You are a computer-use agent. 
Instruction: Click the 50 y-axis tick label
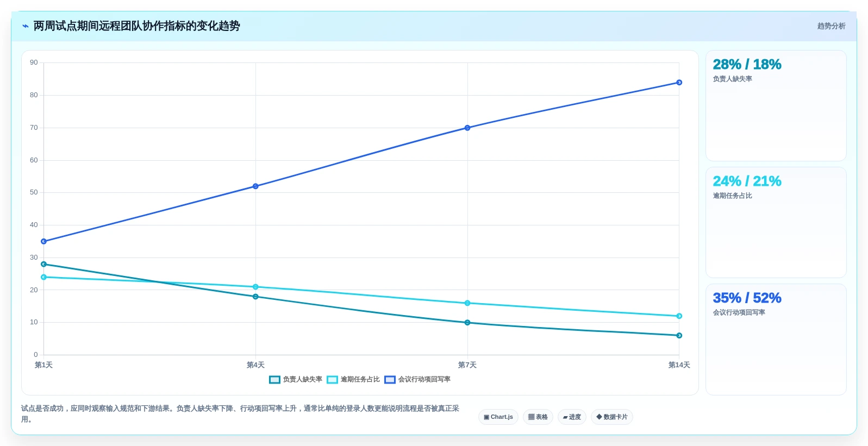coord(34,192)
